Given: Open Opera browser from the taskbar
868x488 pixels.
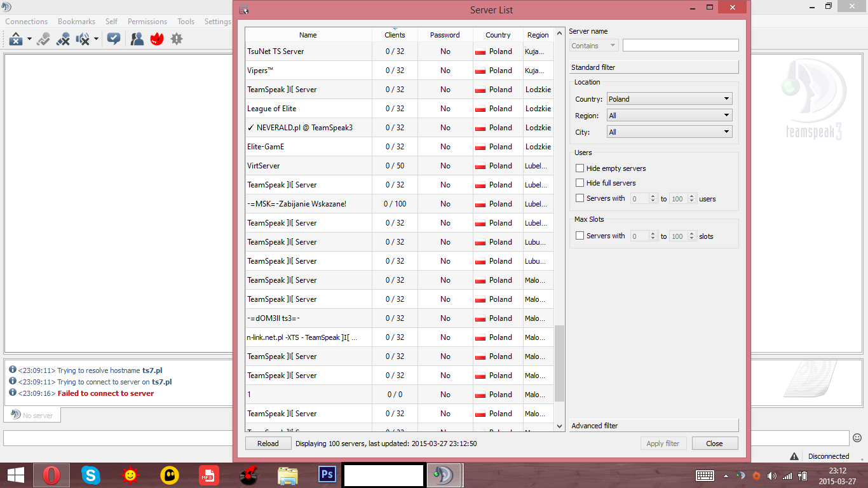Looking at the screenshot, I should 51,475.
